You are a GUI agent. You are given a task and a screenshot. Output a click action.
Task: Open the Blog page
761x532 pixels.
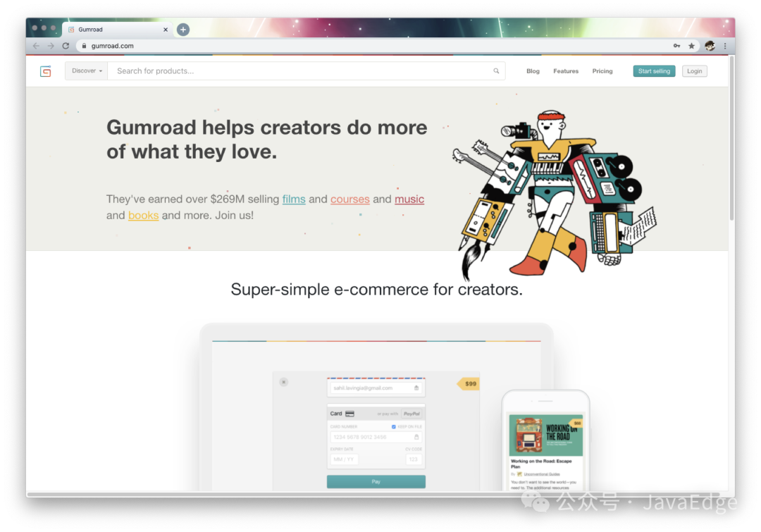(533, 71)
